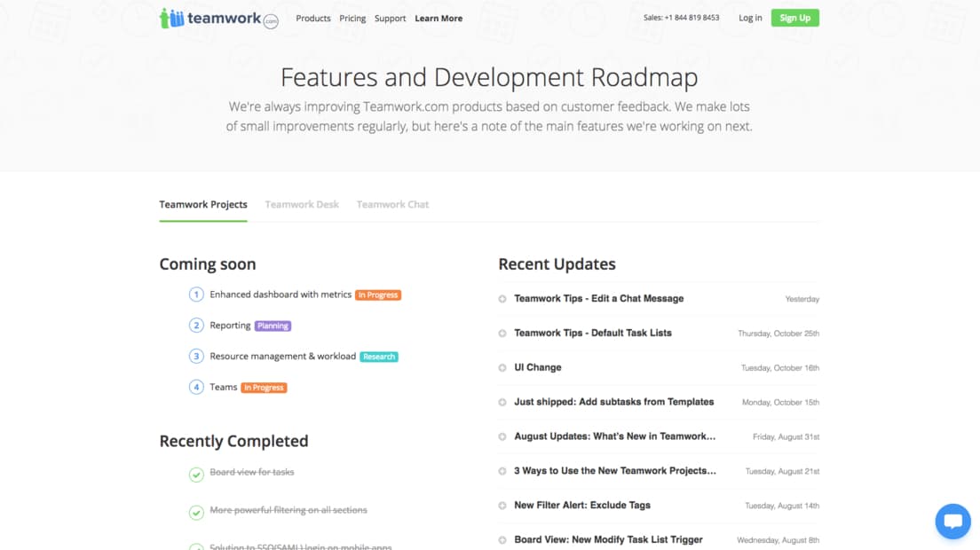Open Board View: New Modify Task List Trigger
This screenshot has width=980, height=550.
coord(608,538)
